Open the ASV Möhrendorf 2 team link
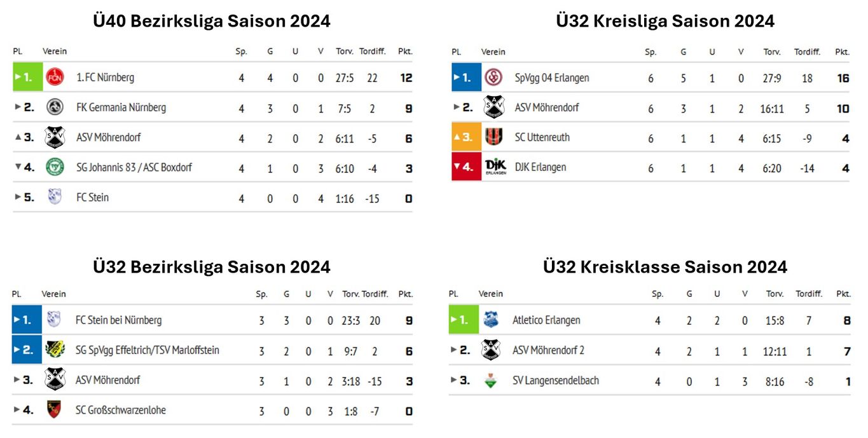868x438 pixels. [x=549, y=350]
